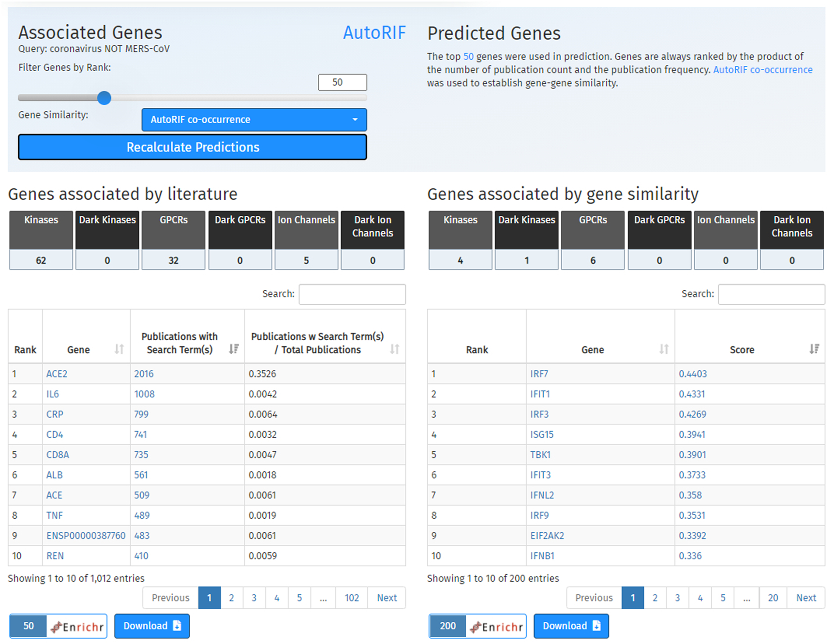
Task: Open AutoRIF co-occurrence link in description
Action: [x=763, y=70]
